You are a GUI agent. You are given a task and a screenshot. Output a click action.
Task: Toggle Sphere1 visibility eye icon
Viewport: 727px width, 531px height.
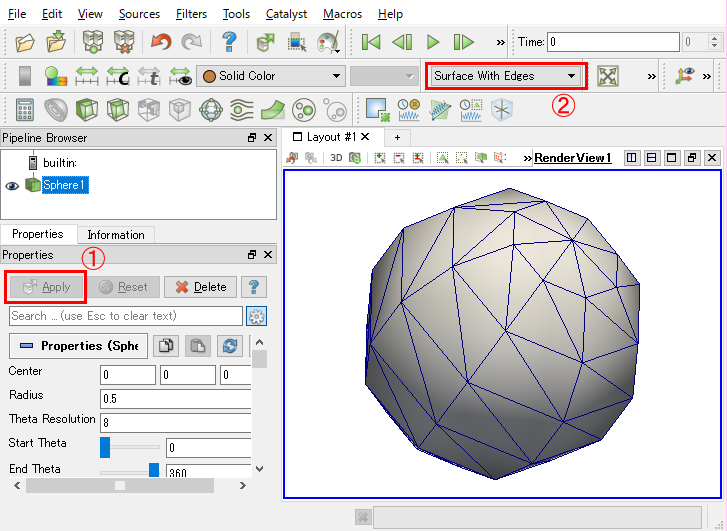click(x=12, y=186)
